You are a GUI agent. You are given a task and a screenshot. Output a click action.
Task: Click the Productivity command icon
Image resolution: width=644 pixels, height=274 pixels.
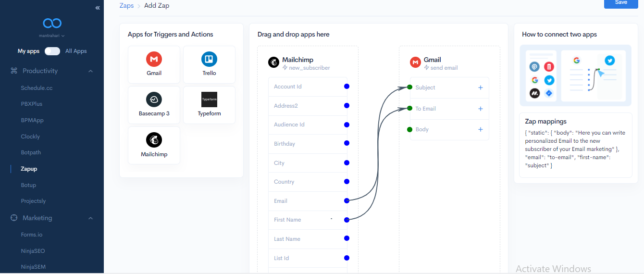14,71
